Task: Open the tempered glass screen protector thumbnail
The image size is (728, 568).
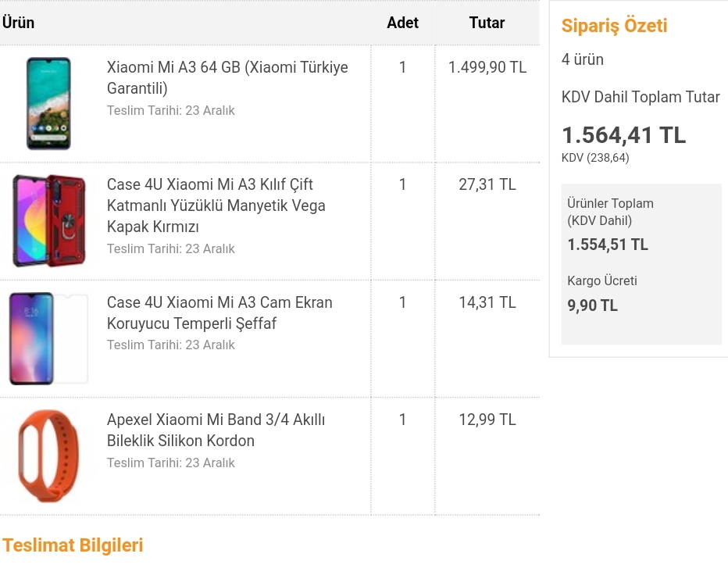Action: click(48, 338)
